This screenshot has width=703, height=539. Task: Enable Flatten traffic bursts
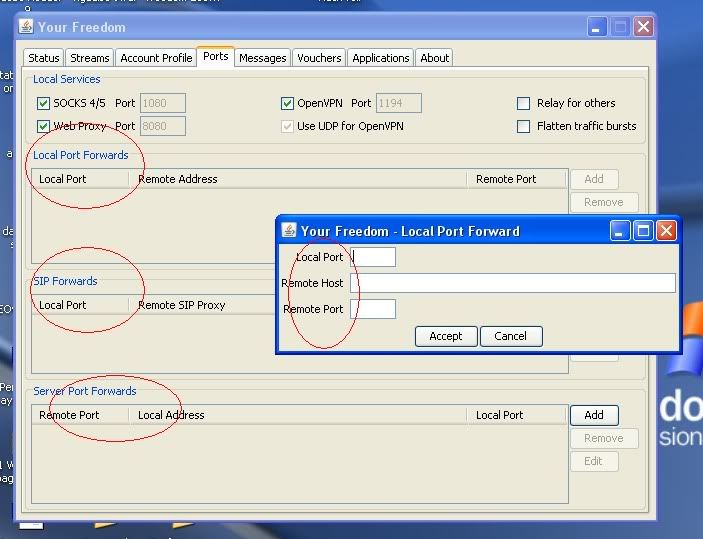tap(523, 126)
